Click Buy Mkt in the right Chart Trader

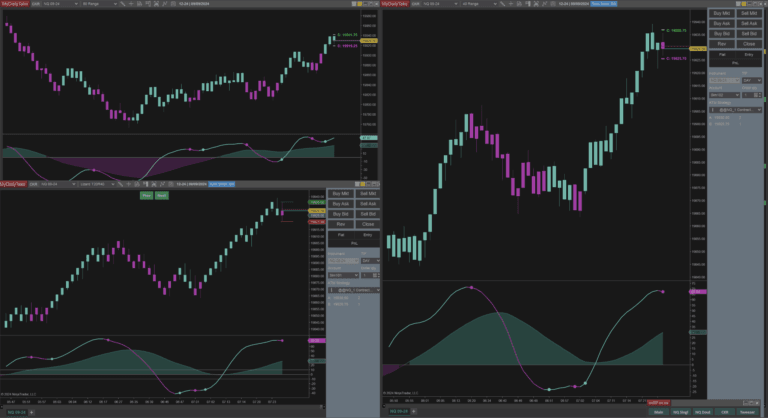point(721,12)
